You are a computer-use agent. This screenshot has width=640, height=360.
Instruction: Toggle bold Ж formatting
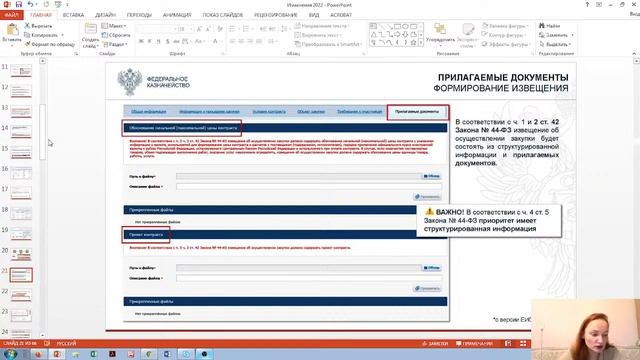141,41
